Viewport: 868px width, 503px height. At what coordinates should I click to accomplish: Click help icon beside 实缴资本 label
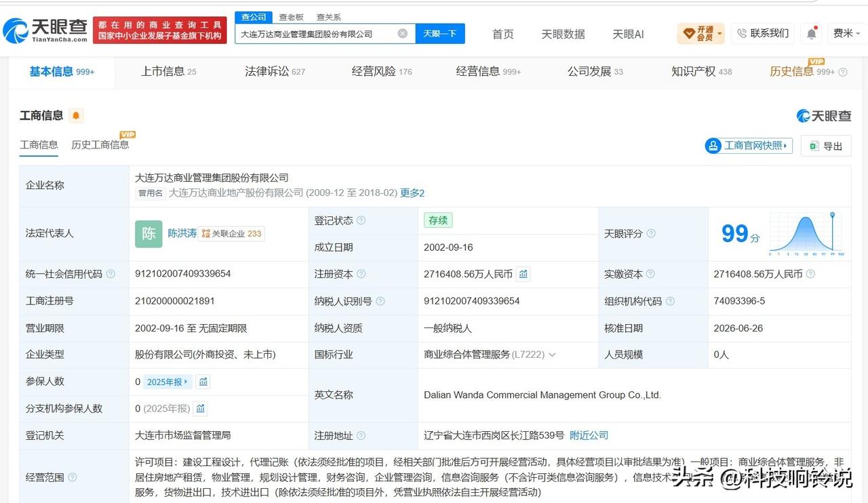[651, 274]
